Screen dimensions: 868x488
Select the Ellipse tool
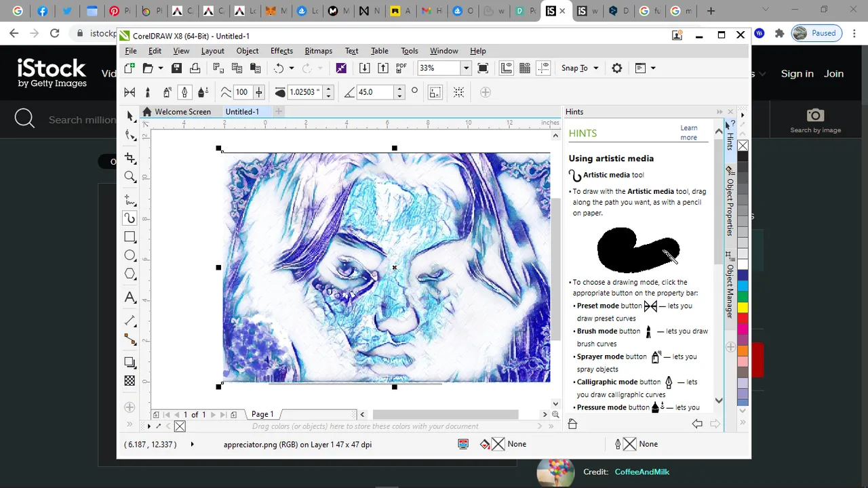pyautogui.click(x=130, y=256)
